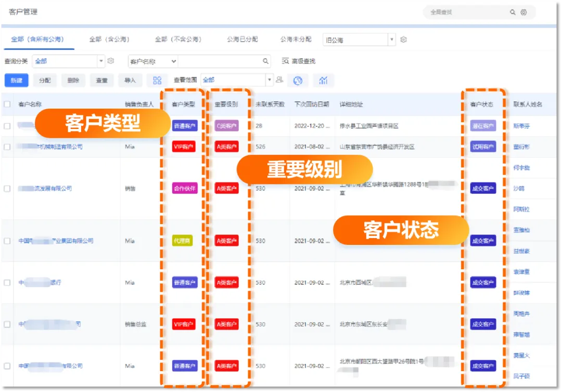Switch to grid card view icon
The image size is (562, 392).
tap(157, 80)
